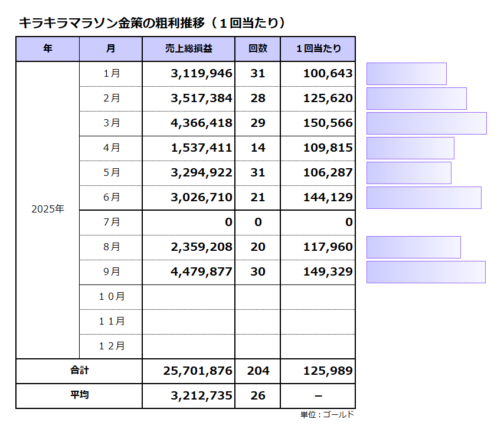Viewport: 504px width, 432px height.
Task: Select the 4月 count cell showing 14
Action: [x=258, y=148]
